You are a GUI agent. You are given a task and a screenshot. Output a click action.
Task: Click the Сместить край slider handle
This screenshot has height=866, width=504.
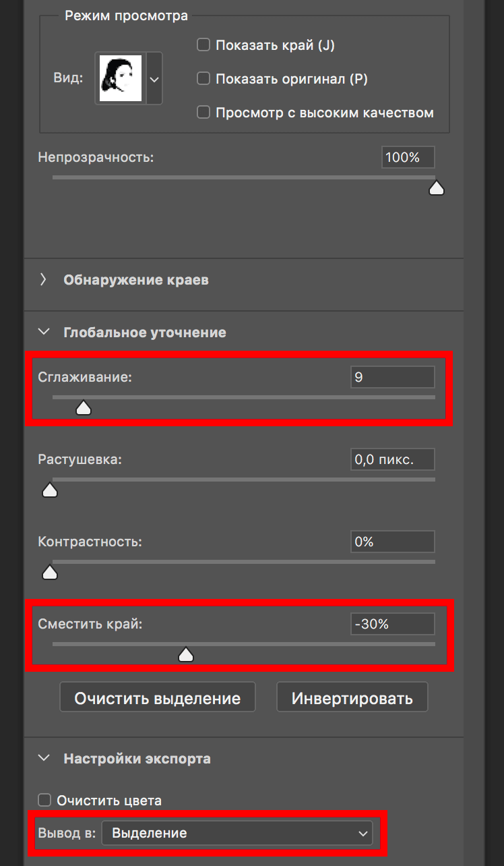point(186,654)
